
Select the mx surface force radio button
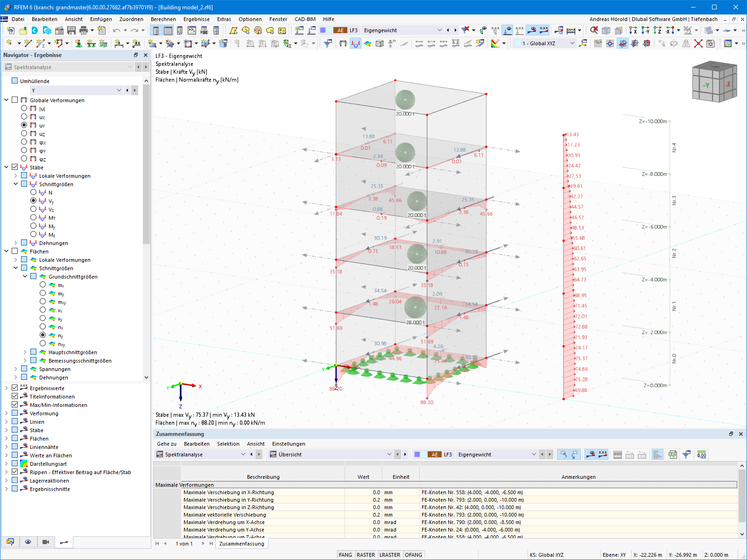click(x=43, y=285)
